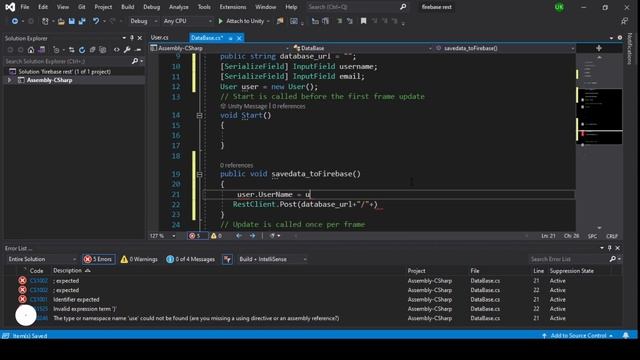Screen dimensions: 640x360
Task: Open Properties wrench in Solution Explorer
Action: click(127, 50)
